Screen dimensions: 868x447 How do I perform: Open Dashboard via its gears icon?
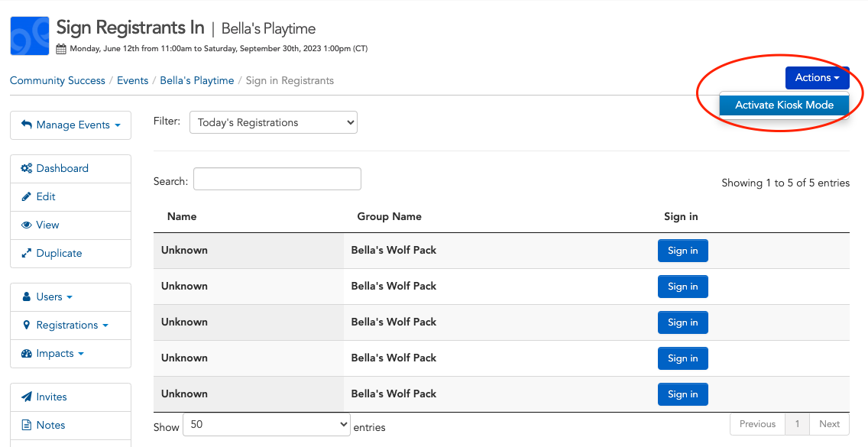pyautogui.click(x=26, y=168)
